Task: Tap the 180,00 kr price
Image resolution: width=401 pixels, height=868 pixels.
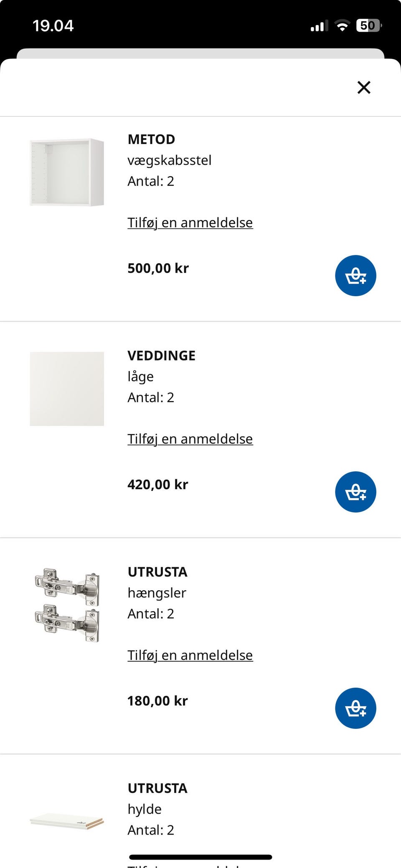Action: pyautogui.click(x=157, y=701)
